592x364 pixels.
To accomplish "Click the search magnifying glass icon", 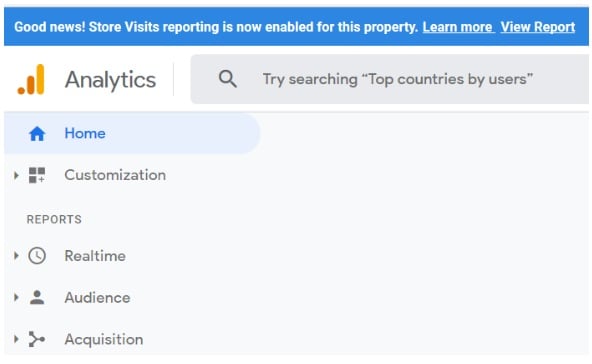I will click(228, 79).
